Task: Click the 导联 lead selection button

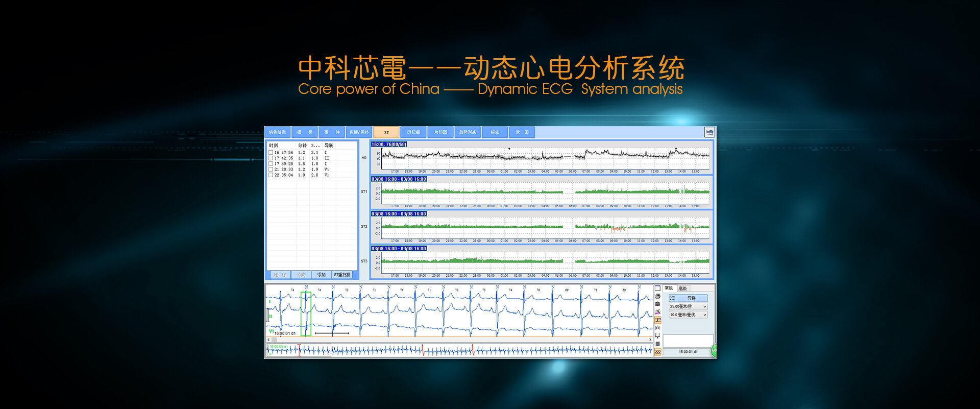Action: [688, 298]
